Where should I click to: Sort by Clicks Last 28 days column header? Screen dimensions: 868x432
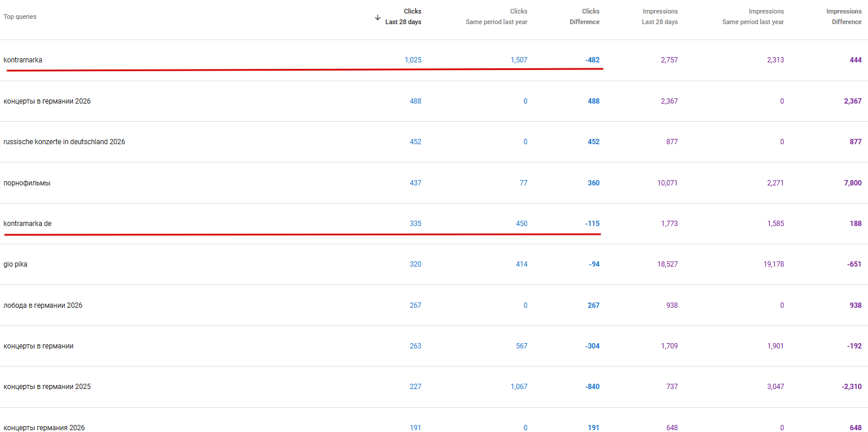pyautogui.click(x=403, y=16)
